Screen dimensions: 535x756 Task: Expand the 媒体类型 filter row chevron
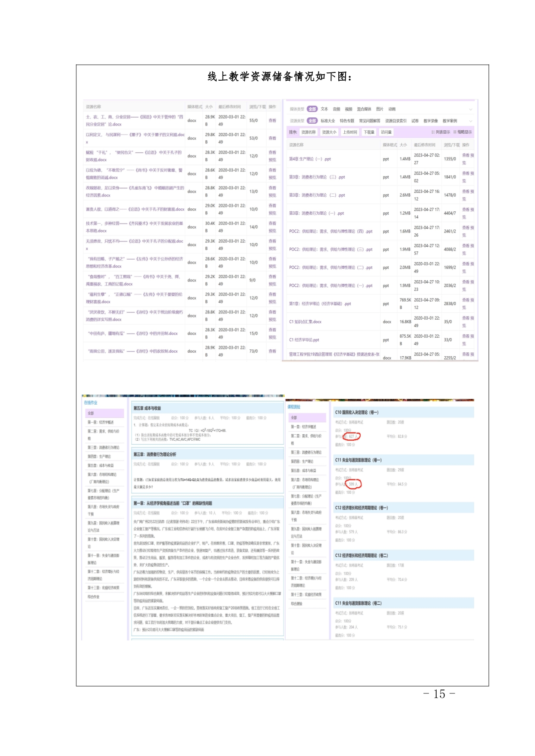pos(471,109)
